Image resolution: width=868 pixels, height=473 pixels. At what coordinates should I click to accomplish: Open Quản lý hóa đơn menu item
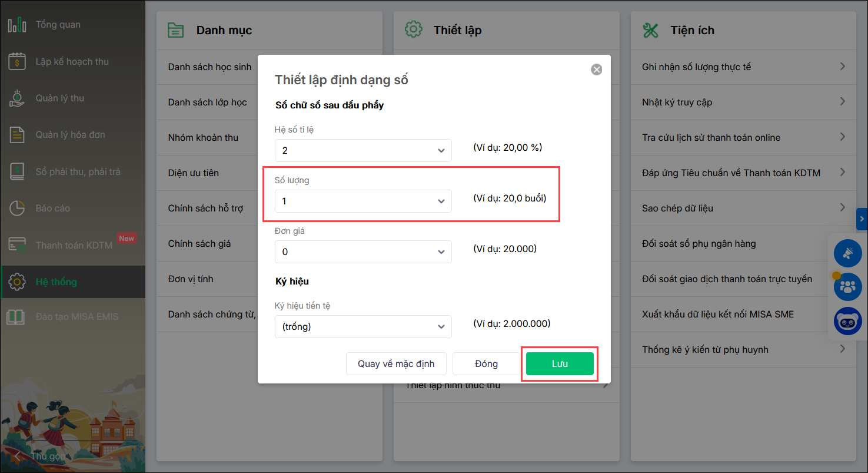pos(72,135)
